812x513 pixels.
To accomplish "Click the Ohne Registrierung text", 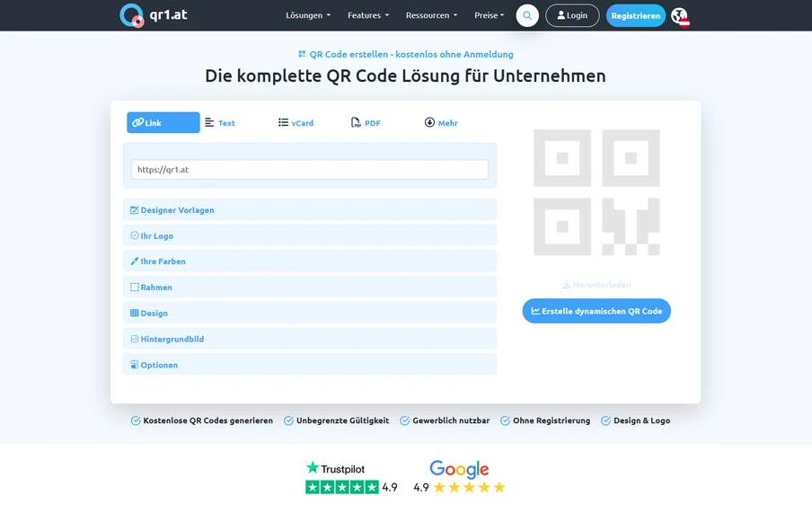I will click(552, 420).
